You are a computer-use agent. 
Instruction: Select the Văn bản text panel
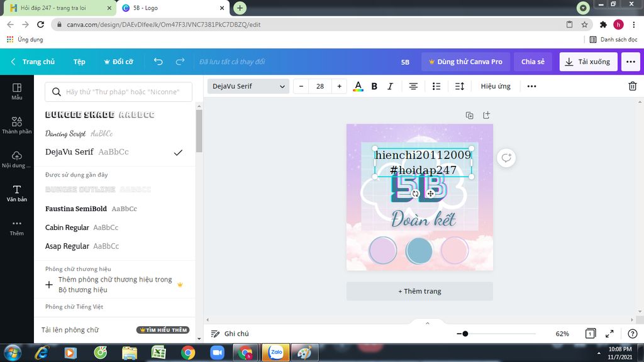[17, 194]
